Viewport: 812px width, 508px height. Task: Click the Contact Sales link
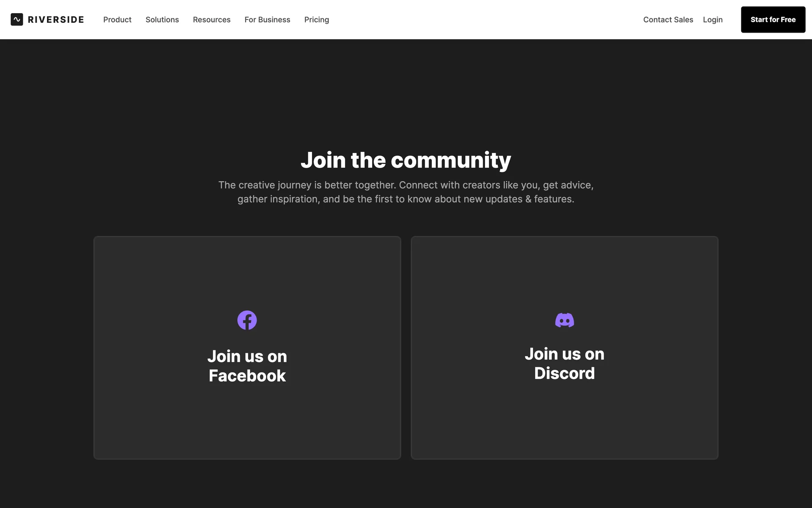668,19
